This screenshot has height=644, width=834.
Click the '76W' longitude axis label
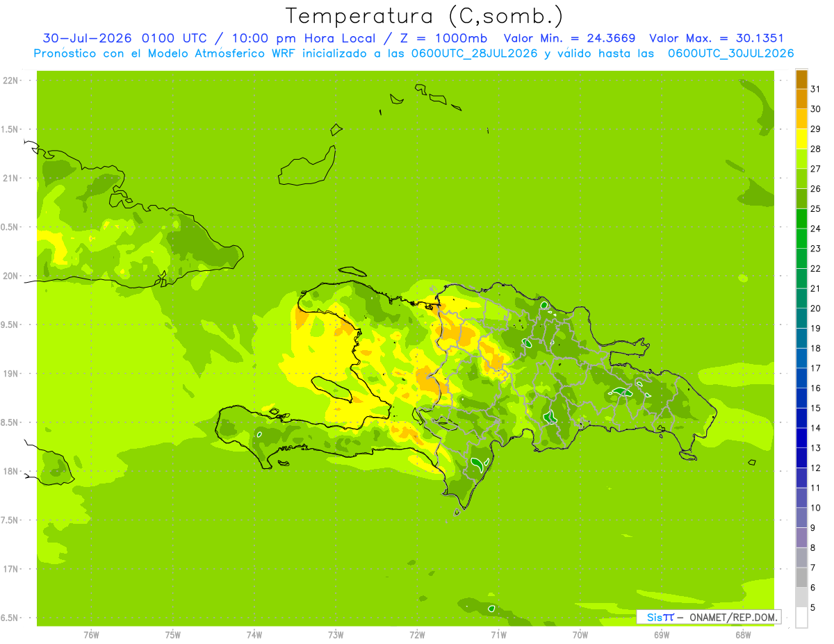pyautogui.click(x=91, y=635)
